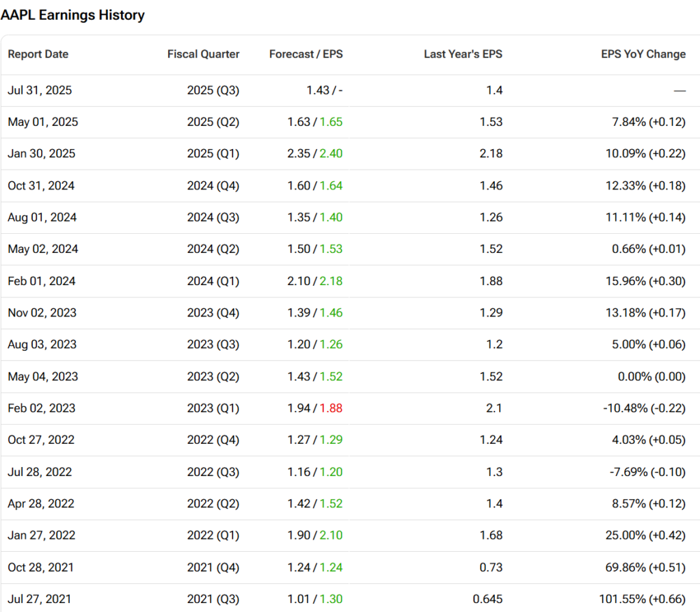700x612 pixels.
Task: Click YoY change '15.96% (+0.30)'
Action: (645, 281)
